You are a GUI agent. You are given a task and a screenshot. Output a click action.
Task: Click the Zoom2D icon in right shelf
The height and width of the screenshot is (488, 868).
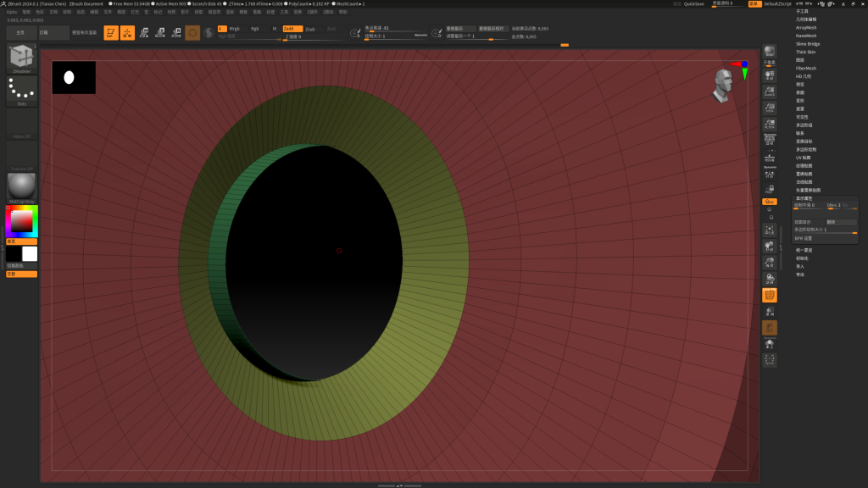click(770, 91)
